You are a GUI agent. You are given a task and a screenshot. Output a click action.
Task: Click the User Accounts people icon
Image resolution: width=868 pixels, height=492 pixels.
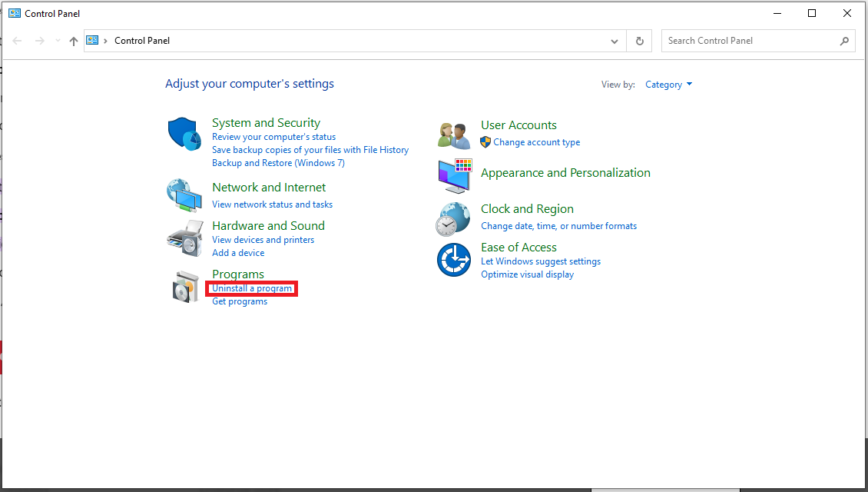coord(454,136)
